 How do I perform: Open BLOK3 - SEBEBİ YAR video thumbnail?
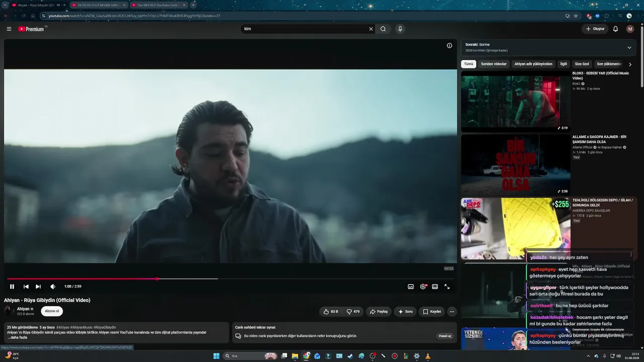pos(516,102)
